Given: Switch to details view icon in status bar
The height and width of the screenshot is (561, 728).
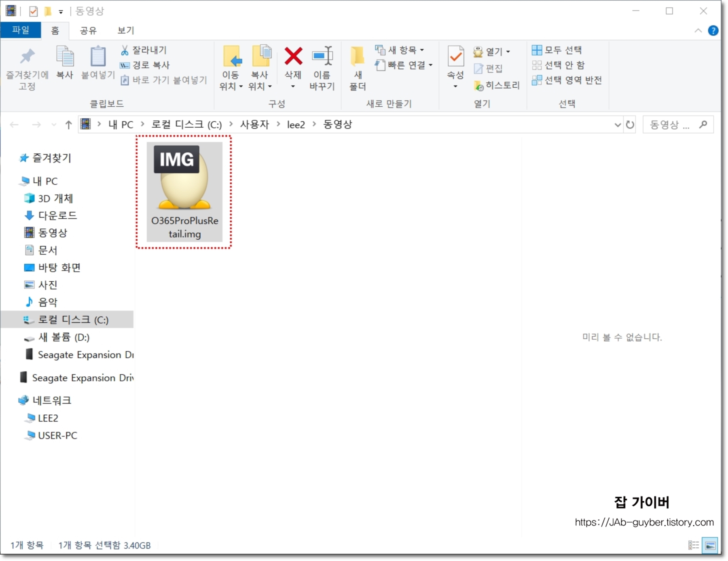Looking at the screenshot, I should click(x=694, y=545).
